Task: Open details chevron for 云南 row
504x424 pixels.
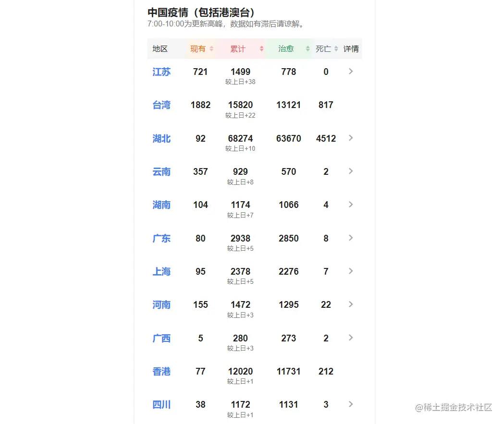Action: (351, 171)
